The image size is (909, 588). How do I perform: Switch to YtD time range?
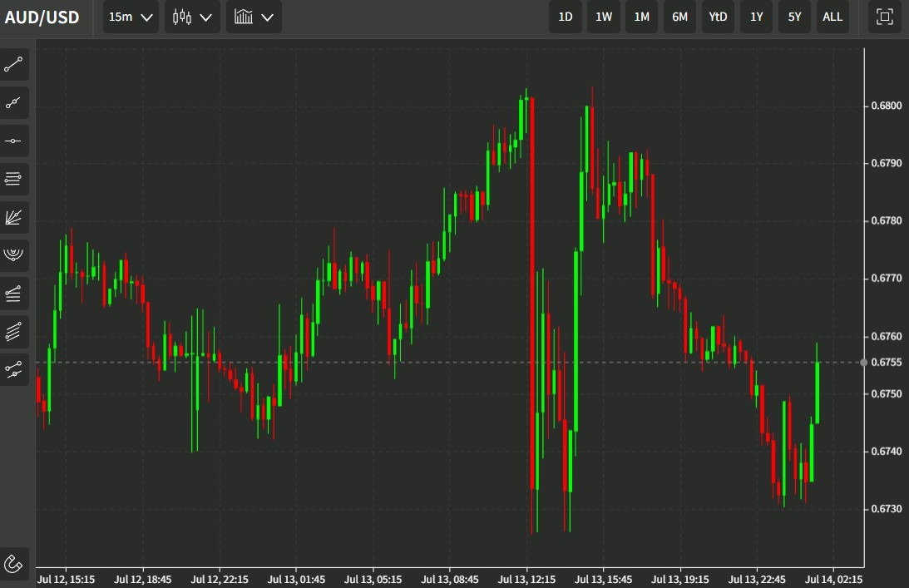(x=718, y=17)
